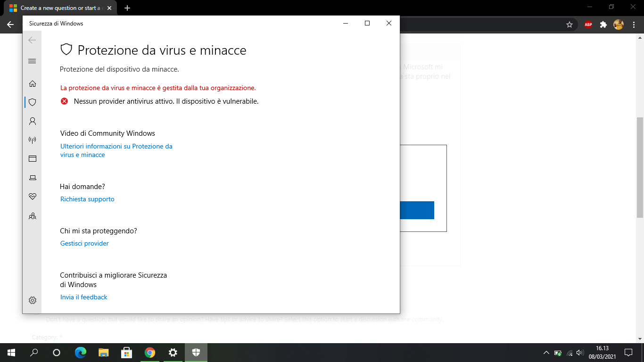This screenshot has height=362, width=644.
Task: Open Chrome extensions puzzle icon
Action: [603, 25]
